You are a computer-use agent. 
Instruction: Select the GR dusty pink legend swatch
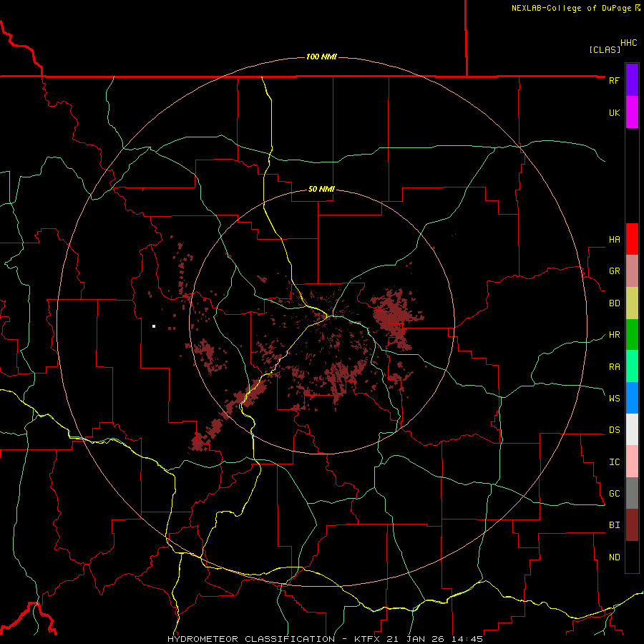pyautogui.click(x=632, y=271)
